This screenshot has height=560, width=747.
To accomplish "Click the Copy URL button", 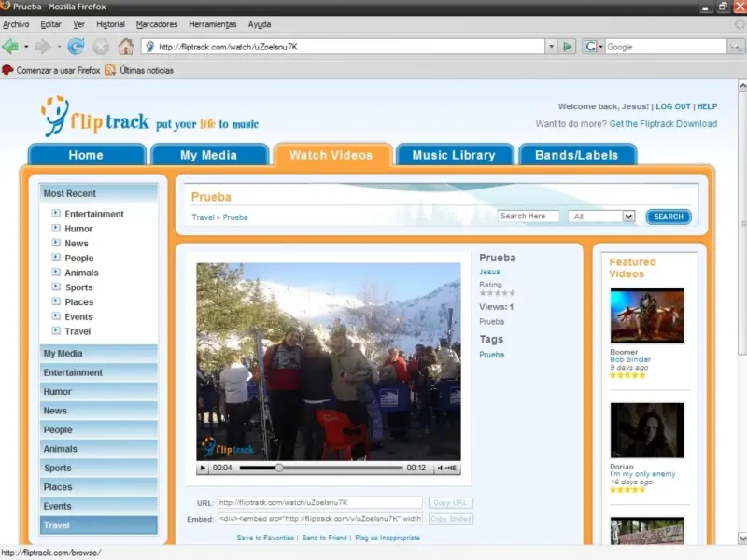I will pos(450,502).
